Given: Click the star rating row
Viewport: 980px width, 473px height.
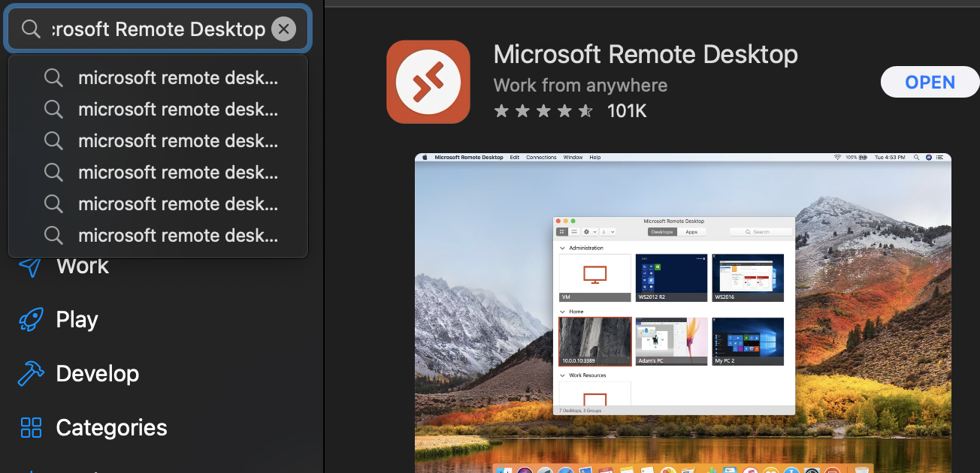Looking at the screenshot, I should pos(543,111).
